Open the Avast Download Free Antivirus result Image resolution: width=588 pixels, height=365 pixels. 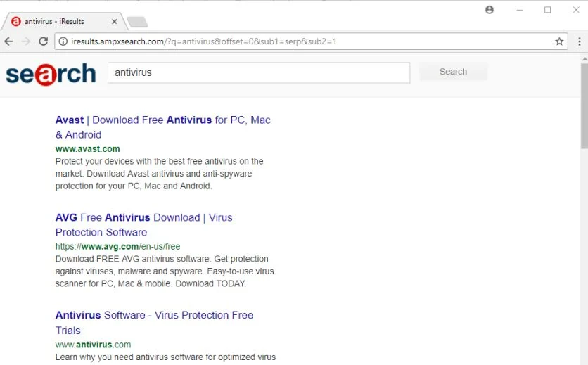162,127
